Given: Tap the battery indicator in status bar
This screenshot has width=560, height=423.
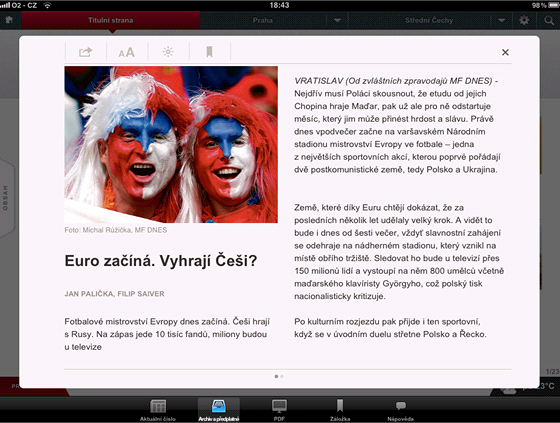Looking at the screenshot, I should pyautogui.click(x=554, y=5).
